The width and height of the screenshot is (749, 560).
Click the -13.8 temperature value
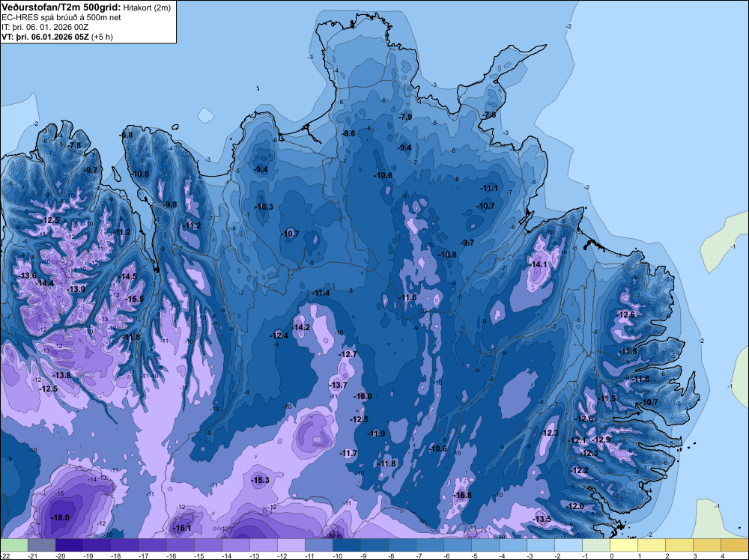pos(61,375)
